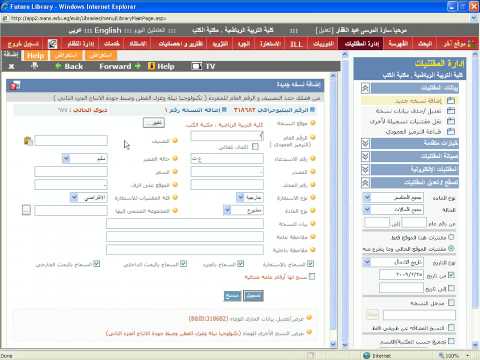Click the form scrollbar up arrow
Screen dimensions: 480x360
(332, 76)
